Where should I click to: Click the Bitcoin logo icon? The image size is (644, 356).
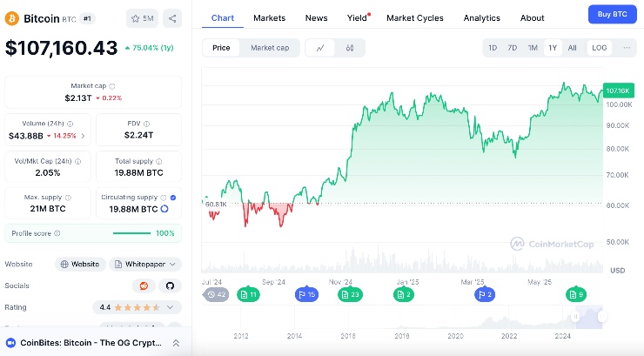(12, 18)
